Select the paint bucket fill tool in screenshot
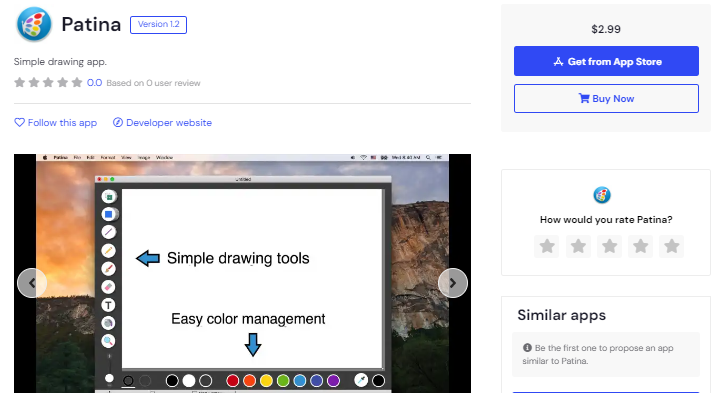 click(x=109, y=323)
